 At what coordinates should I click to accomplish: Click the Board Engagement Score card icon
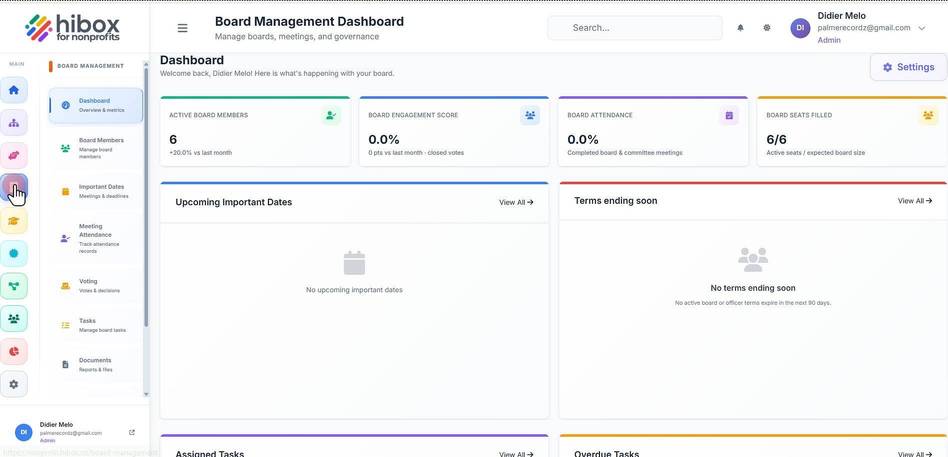click(x=530, y=115)
